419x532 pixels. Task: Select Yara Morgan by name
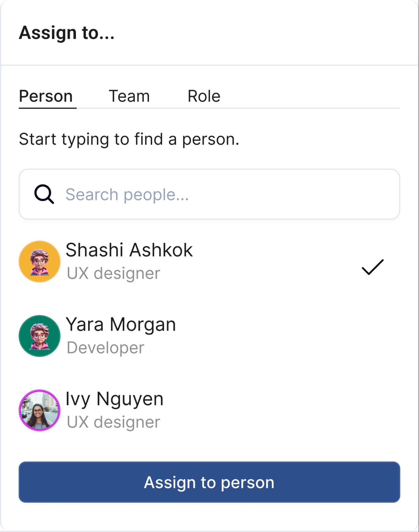click(x=121, y=324)
